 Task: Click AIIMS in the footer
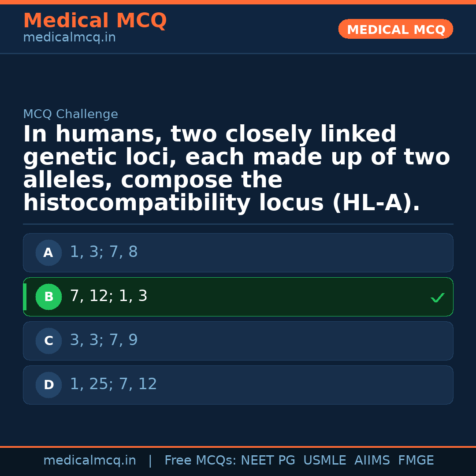click(x=372, y=461)
